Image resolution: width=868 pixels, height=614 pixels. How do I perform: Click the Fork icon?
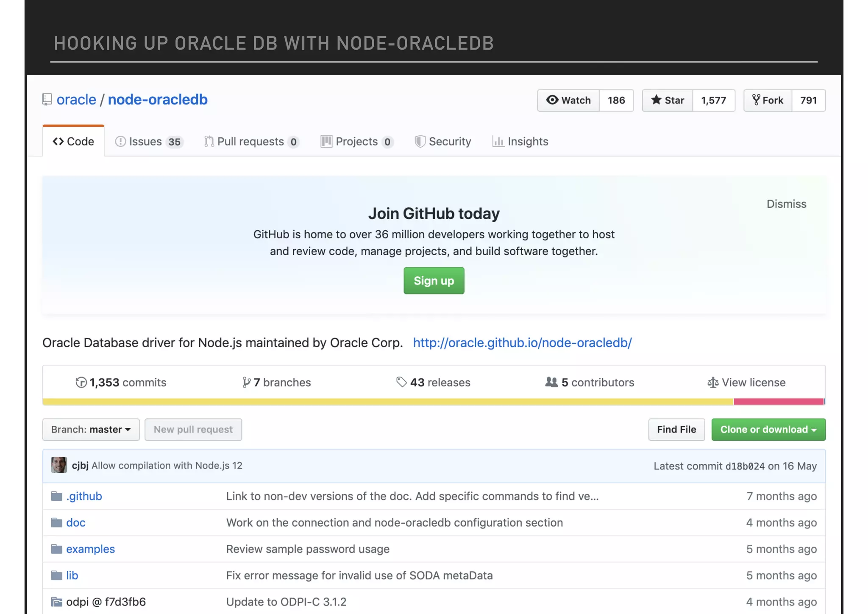(x=756, y=100)
